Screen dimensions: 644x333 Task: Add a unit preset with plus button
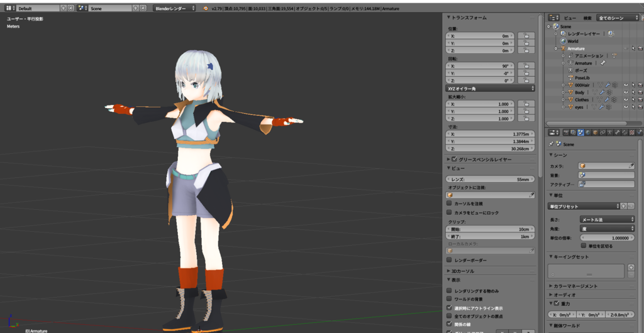pyautogui.click(x=623, y=206)
